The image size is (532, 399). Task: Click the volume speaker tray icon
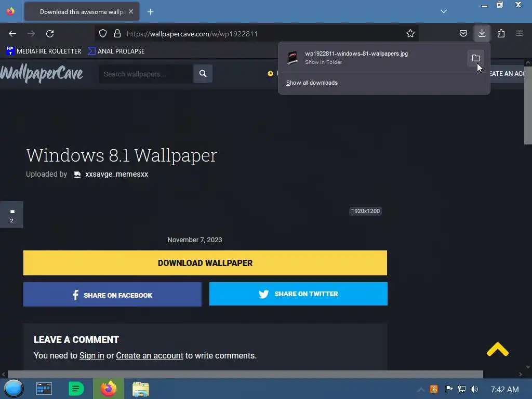[x=474, y=389]
